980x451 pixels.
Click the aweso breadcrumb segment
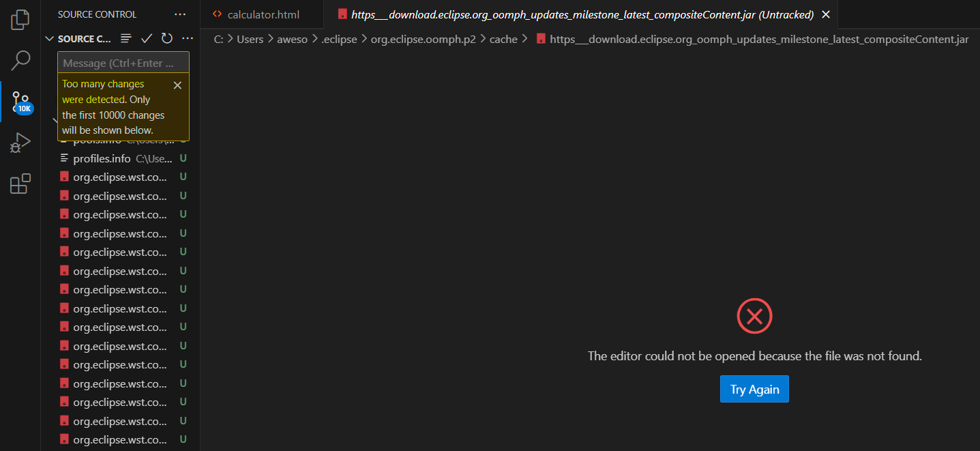pos(293,40)
